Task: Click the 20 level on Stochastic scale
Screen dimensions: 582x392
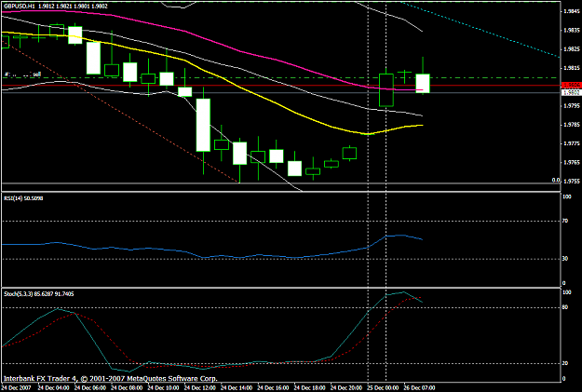Action: pos(565,363)
